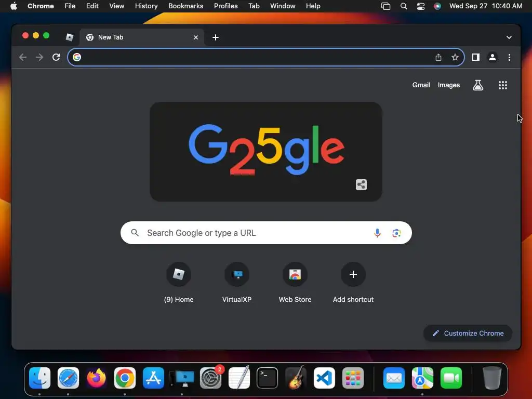The image size is (532, 399).
Task: Open the Web Store shortcut
Action: 295,283
